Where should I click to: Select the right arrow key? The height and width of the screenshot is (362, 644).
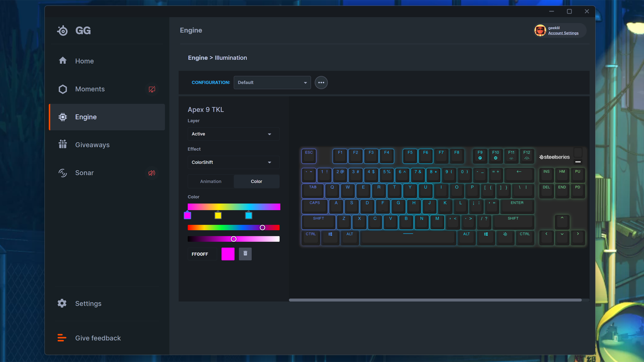pyautogui.click(x=578, y=238)
